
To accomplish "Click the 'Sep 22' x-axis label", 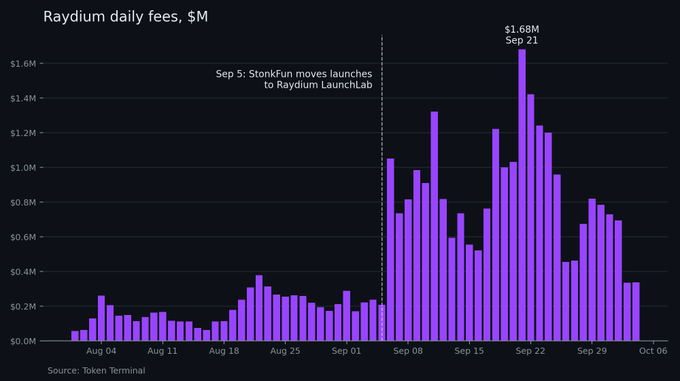I will click(x=530, y=351).
